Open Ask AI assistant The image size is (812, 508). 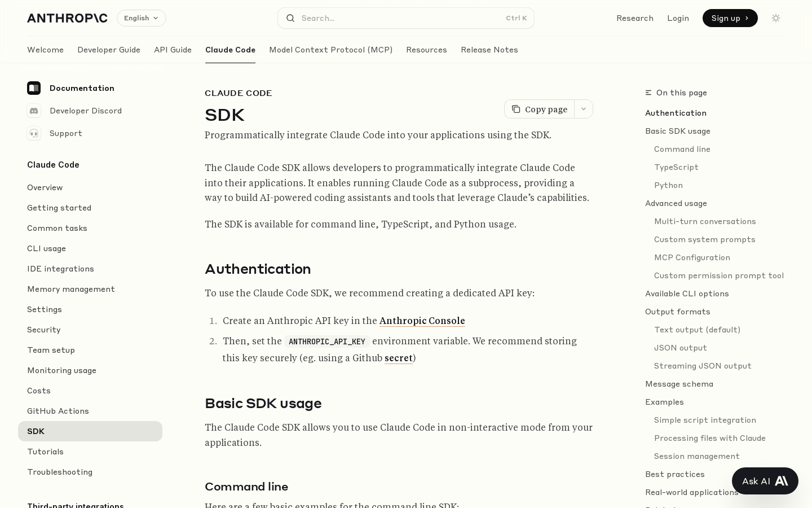765,481
